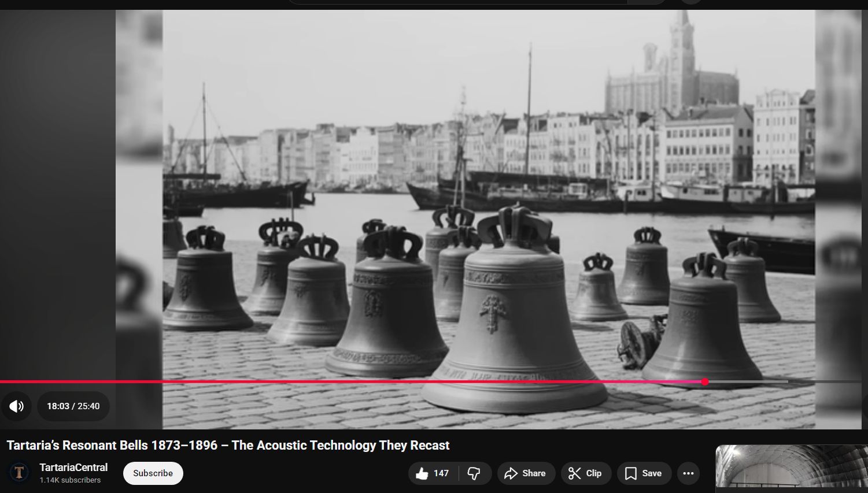Click the red scrubber handle on the progress bar
This screenshot has height=493, width=868.
pos(704,382)
